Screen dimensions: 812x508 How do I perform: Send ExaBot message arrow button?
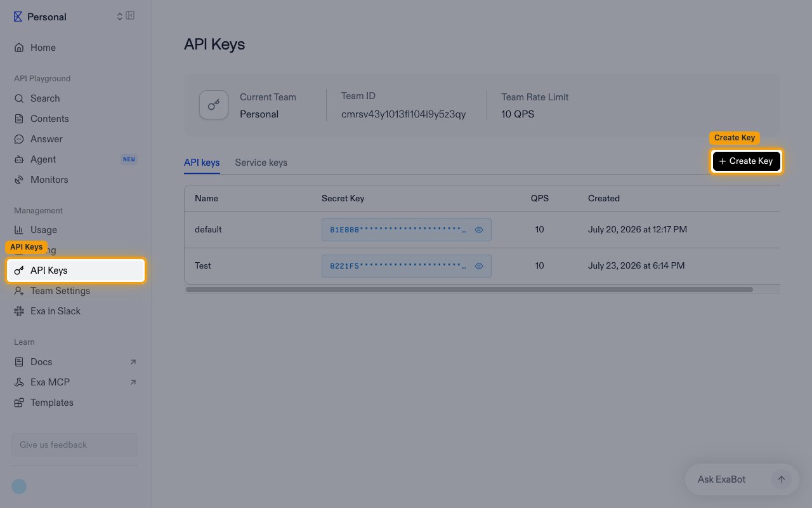pos(782,479)
